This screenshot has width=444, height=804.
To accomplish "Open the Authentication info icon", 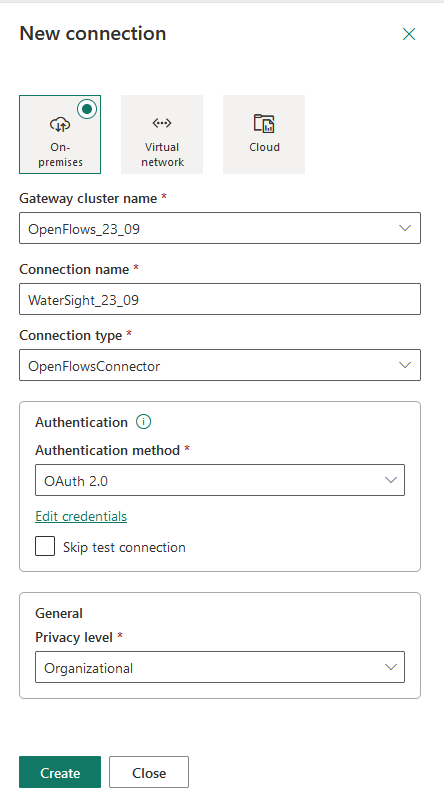I will tap(144, 422).
